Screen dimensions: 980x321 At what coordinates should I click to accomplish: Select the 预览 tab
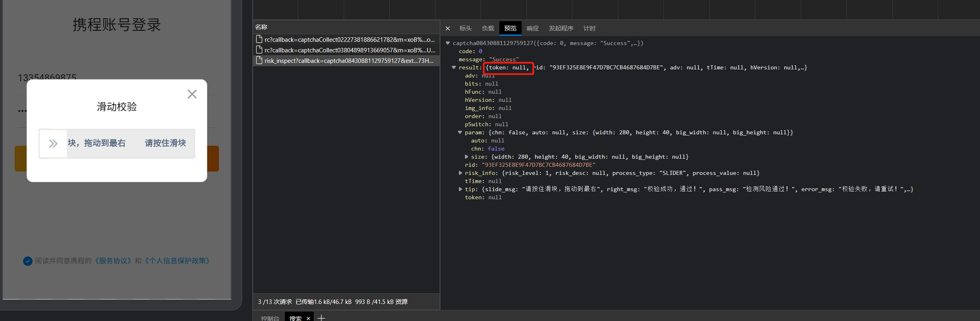point(510,28)
